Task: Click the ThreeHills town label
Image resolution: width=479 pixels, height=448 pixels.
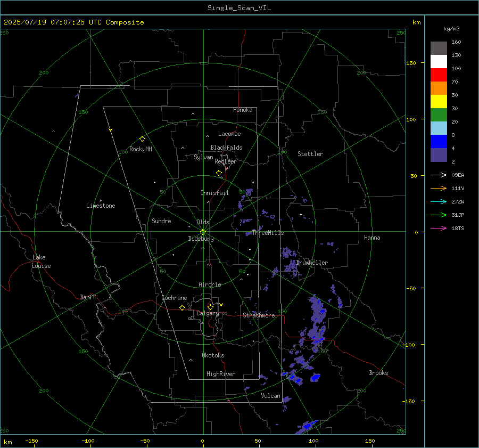Action: coord(268,233)
